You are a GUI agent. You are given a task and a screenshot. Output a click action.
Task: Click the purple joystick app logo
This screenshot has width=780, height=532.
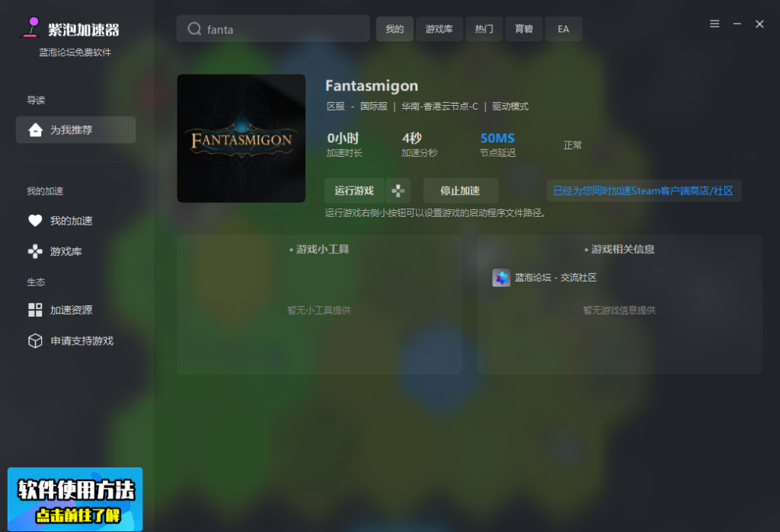pos(31,27)
